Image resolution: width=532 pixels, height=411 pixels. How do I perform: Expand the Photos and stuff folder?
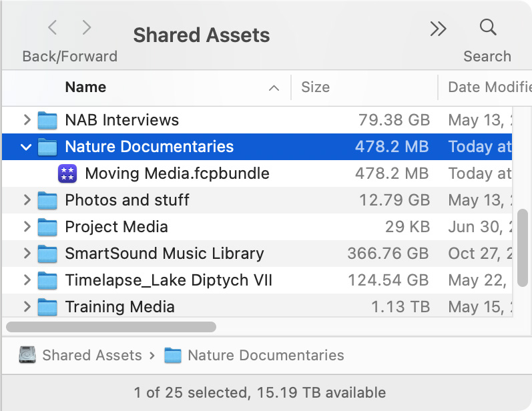click(27, 200)
